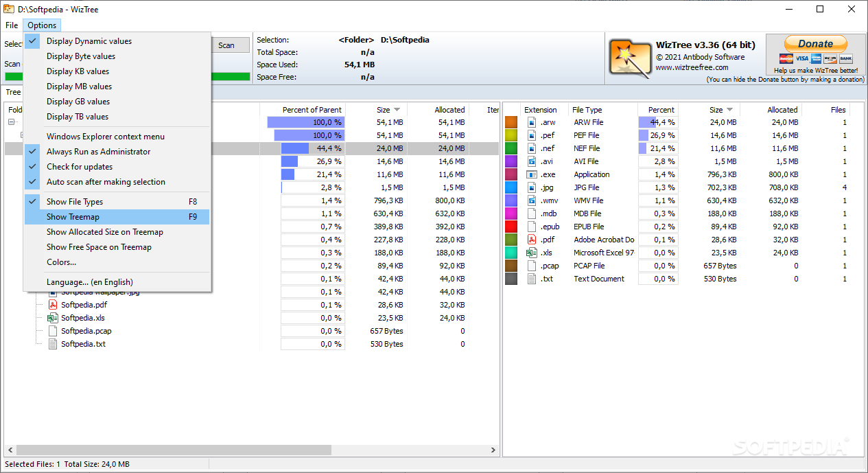
Task: Click the .pcap file type icon
Action: (531, 266)
